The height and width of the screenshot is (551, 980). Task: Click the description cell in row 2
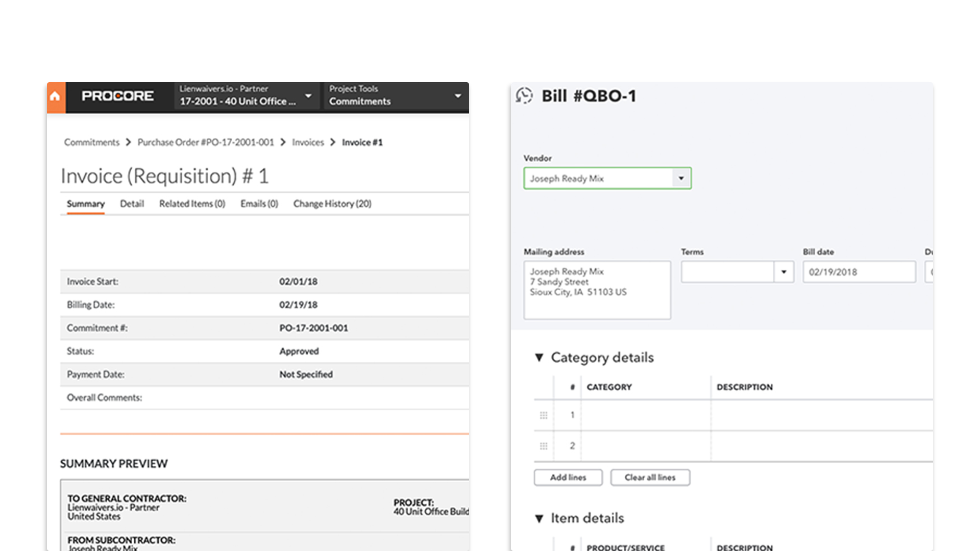(822, 446)
